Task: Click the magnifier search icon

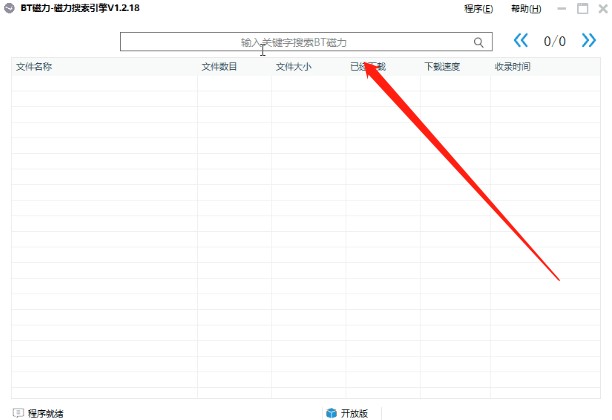Action: [479, 42]
